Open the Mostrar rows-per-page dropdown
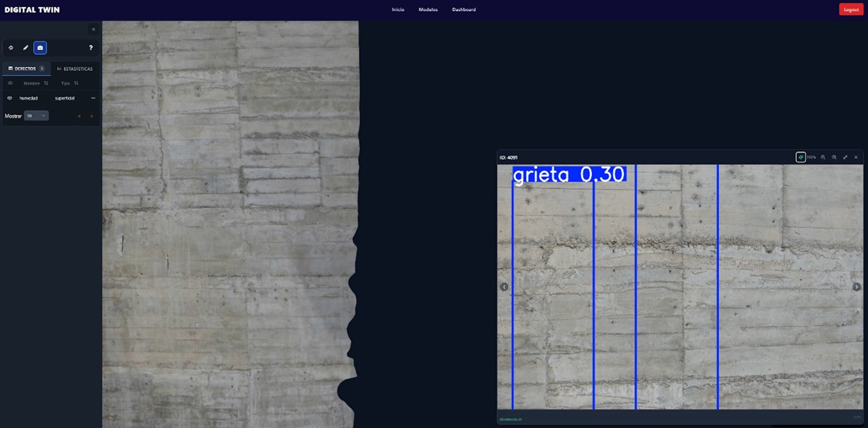Image resolution: width=868 pixels, height=428 pixels. (36, 116)
